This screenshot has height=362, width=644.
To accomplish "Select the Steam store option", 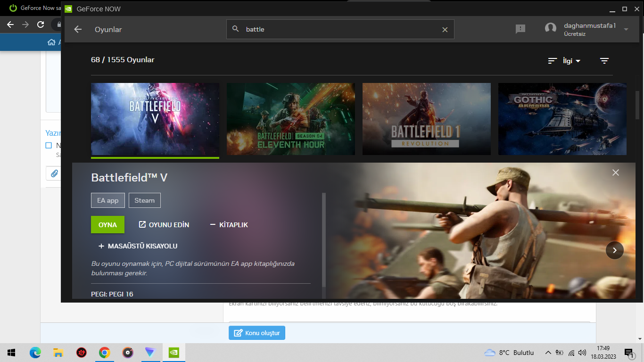I will coord(145,200).
